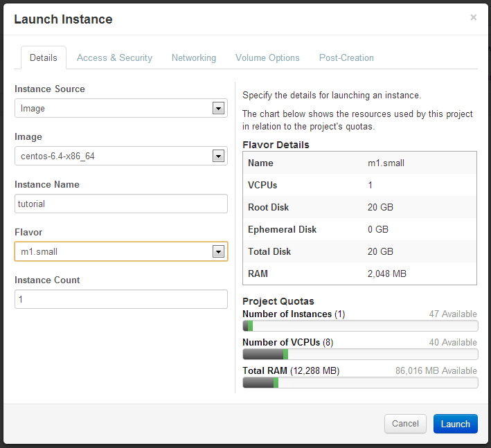Click the Instance Count label
The width and height of the screenshot is (491, 448).
coord(47,280)
